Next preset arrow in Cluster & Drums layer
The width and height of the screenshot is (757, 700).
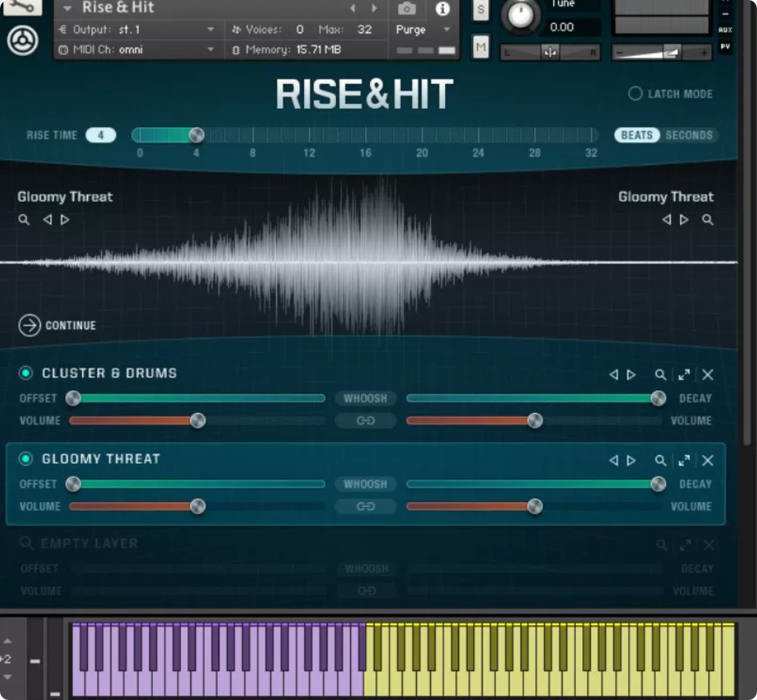pos(631,375)
